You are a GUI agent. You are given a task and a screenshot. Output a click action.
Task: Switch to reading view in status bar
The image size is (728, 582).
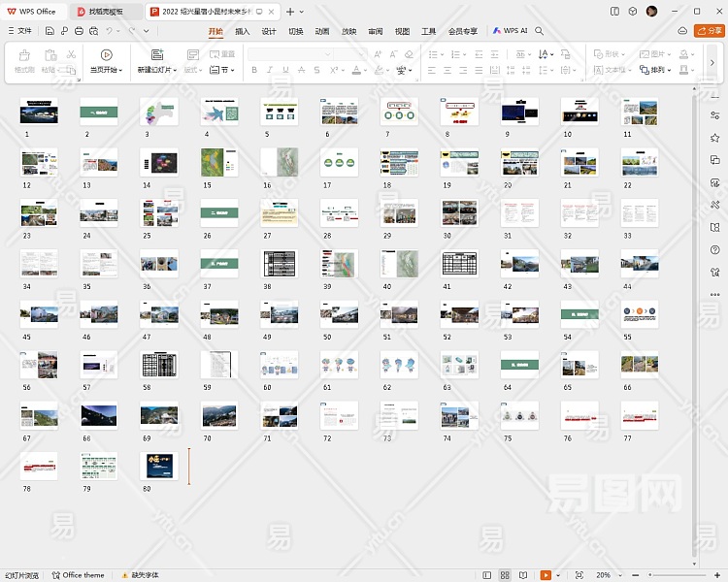tap(524, 575)
